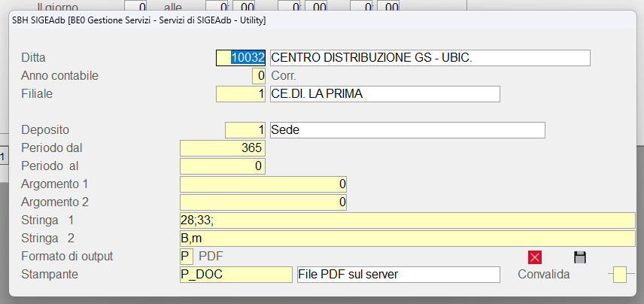Image resolution: width=644 pixels, height=304 pixels.
Task: Focus the Filiale number field
Action: (x=241, y=94)
